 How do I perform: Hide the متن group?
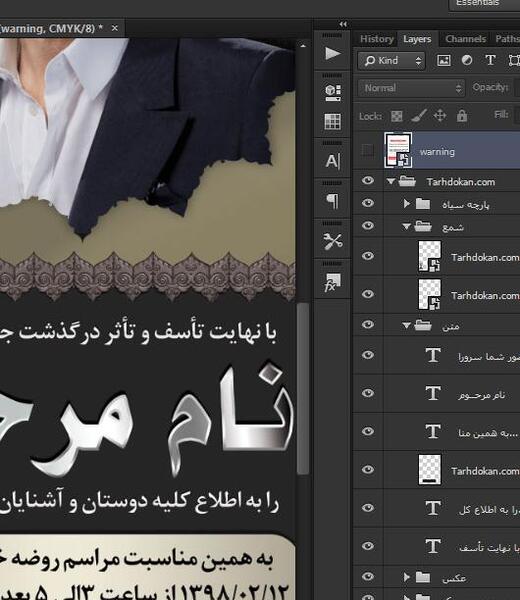(x=368, y=324)
